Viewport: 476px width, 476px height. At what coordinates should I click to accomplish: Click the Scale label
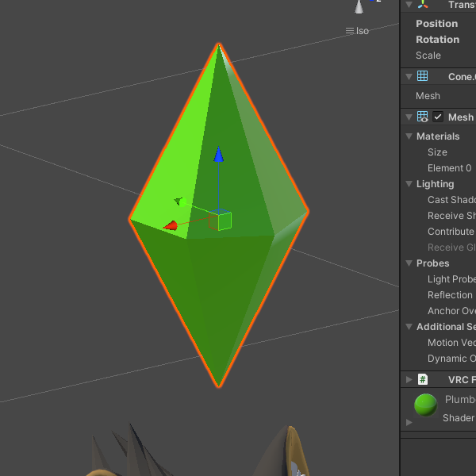428,56
